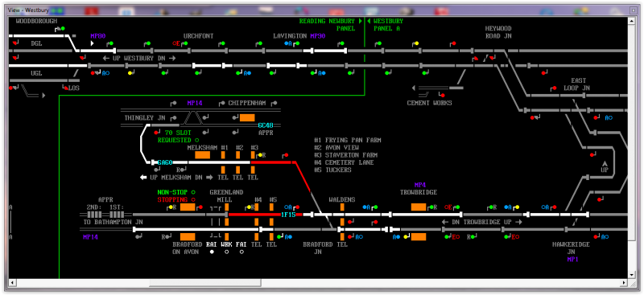Select the WRK crossing radio circle
Screen dimensions: 644x295
[x=226, y=252]
